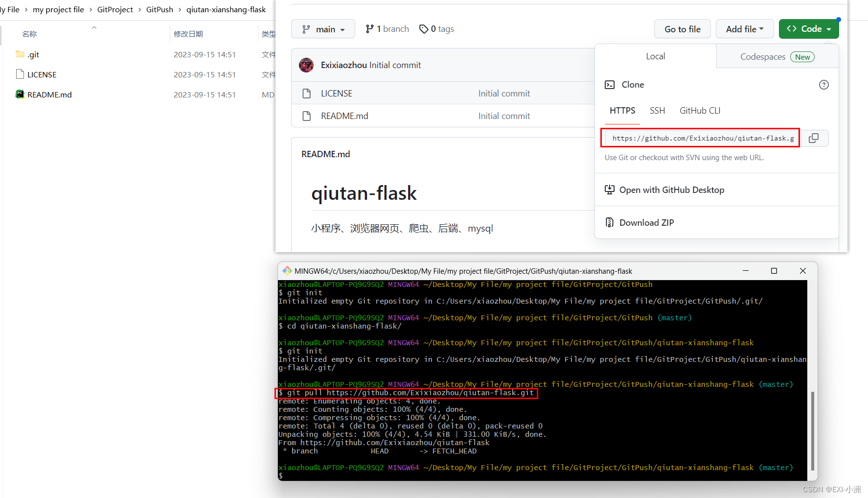Click the .git folder icon in Explorer
The height and width of the screenshot is (498, 868).
[x=20, y=54]
